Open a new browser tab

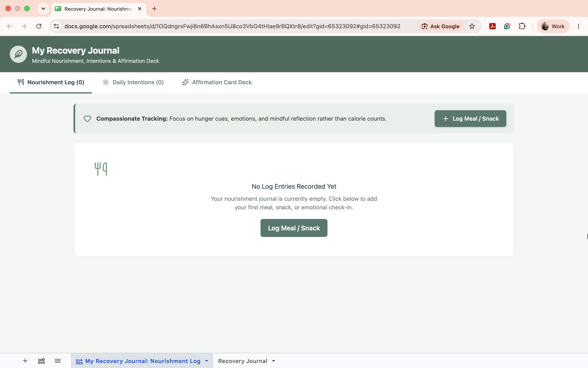tap(154, 9)
